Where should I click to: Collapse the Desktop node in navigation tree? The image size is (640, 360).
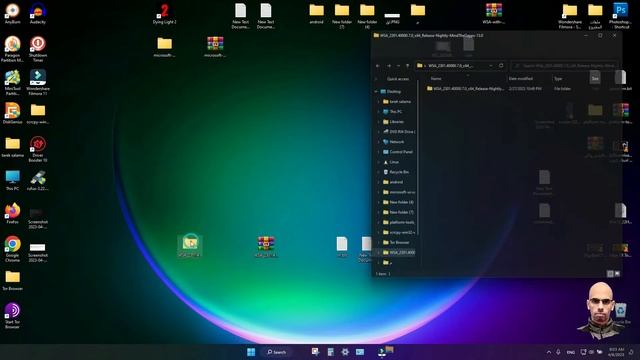pyautogui.click(x=376, y=91)
